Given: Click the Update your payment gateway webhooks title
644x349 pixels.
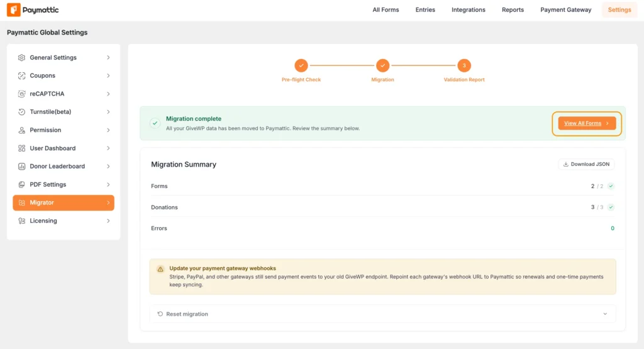Looking at the screenshot, I should click(x=223, y=268).
